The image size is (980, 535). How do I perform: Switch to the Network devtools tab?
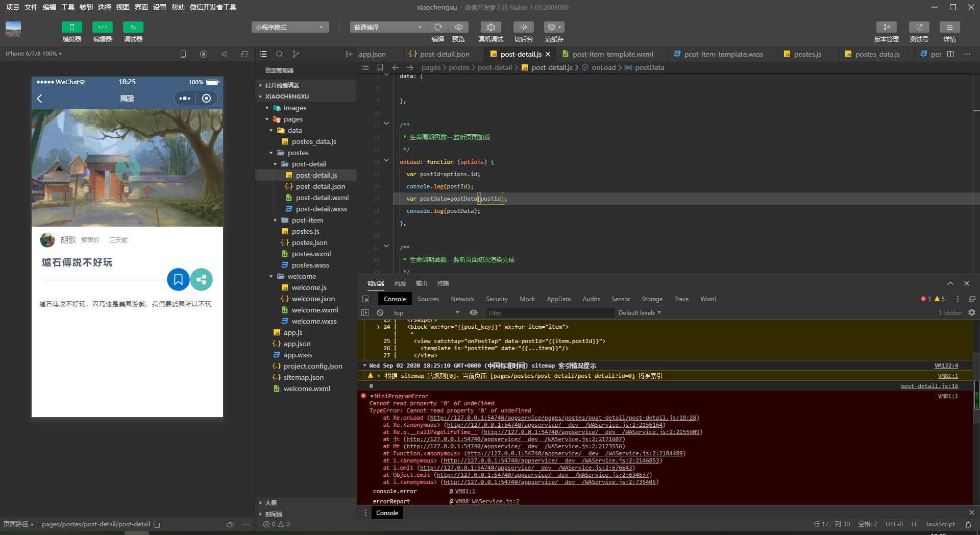coord(462,299)
